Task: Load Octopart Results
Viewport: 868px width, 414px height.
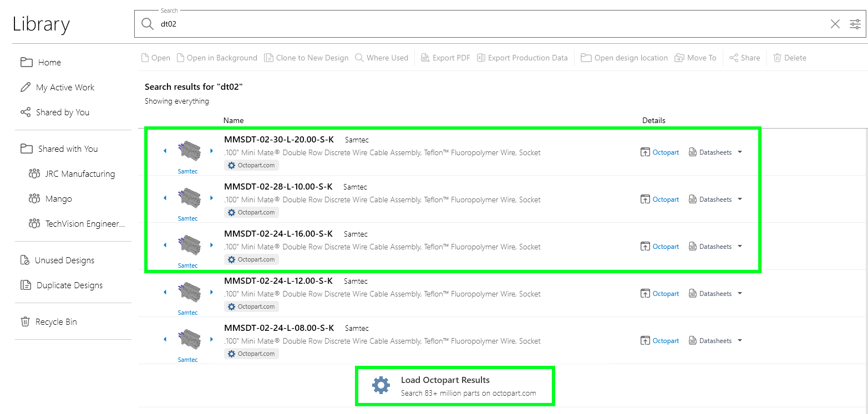Action: coord(455,386)
